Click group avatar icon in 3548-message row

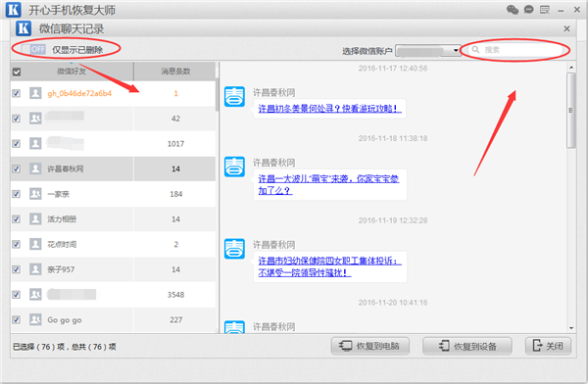point(35,295)
